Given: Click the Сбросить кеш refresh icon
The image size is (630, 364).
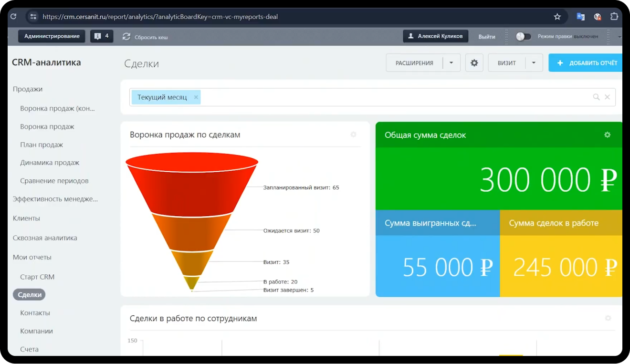Looking at the screenshot, I should tap(126, 37).
